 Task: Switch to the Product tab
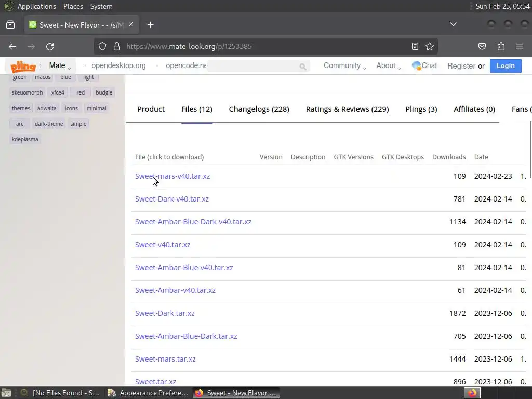pyautogui.click(x=151, y=109)
